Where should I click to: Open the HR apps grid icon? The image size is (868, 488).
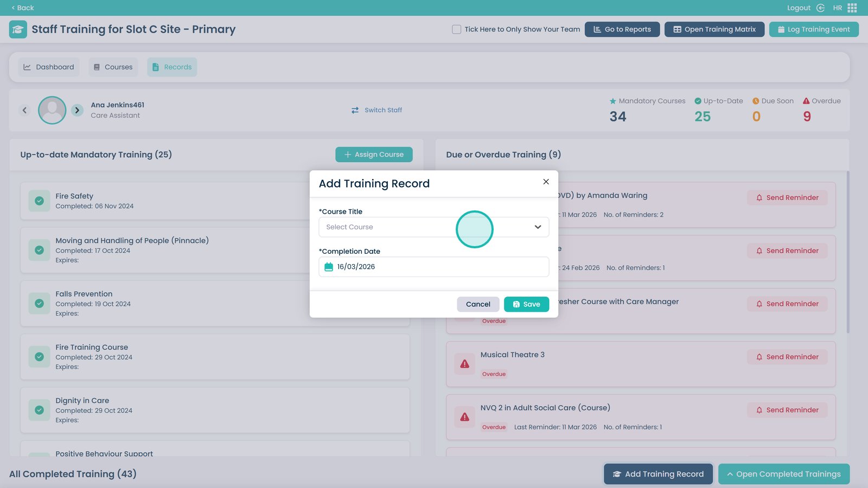pos(852,8)
